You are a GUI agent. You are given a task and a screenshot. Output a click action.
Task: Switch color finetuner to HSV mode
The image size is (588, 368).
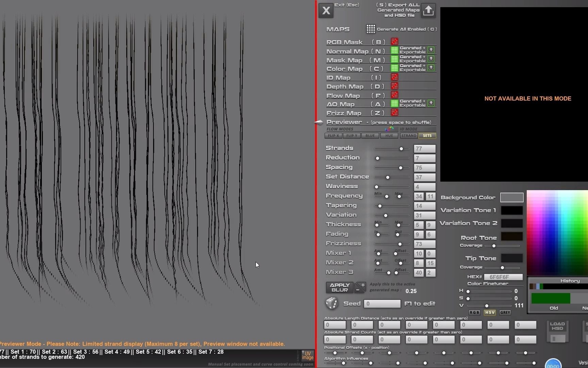[490, 312]
